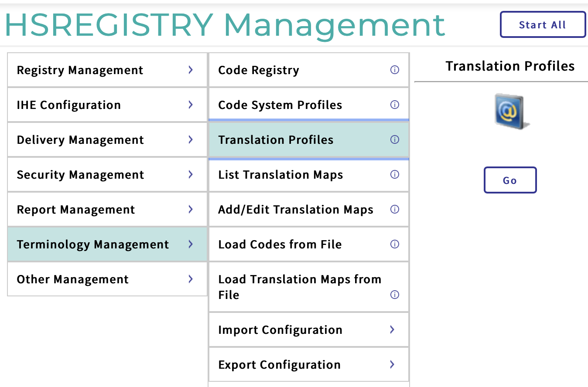Open info icon for List Translation Maps
This screenshot has height=387, width=588.
coord(395,174)
